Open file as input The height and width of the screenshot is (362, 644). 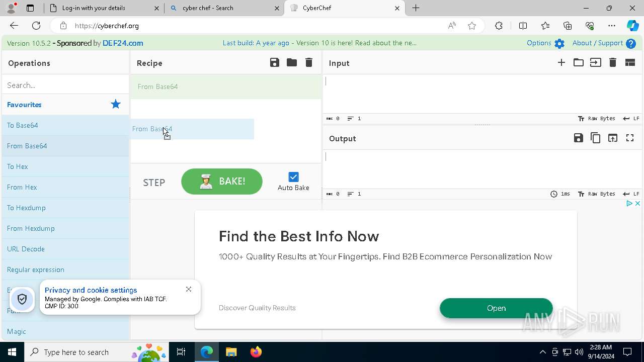596,62
